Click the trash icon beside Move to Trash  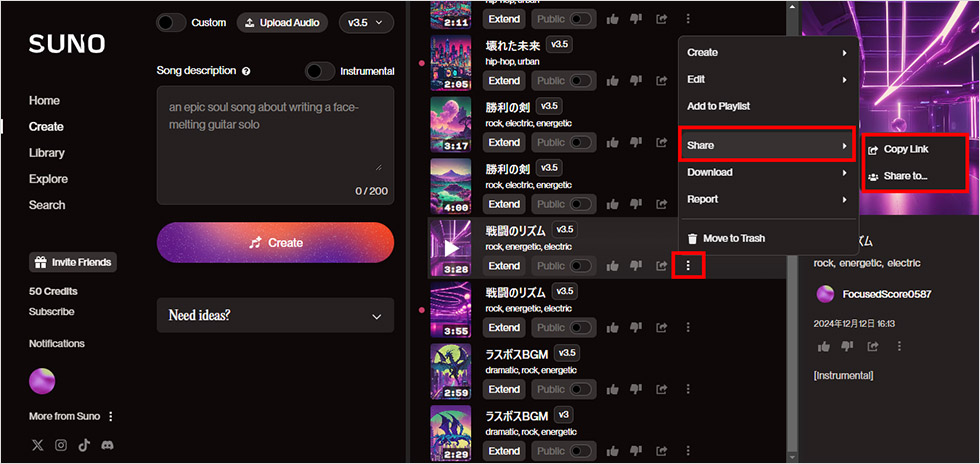coord(692,238)
